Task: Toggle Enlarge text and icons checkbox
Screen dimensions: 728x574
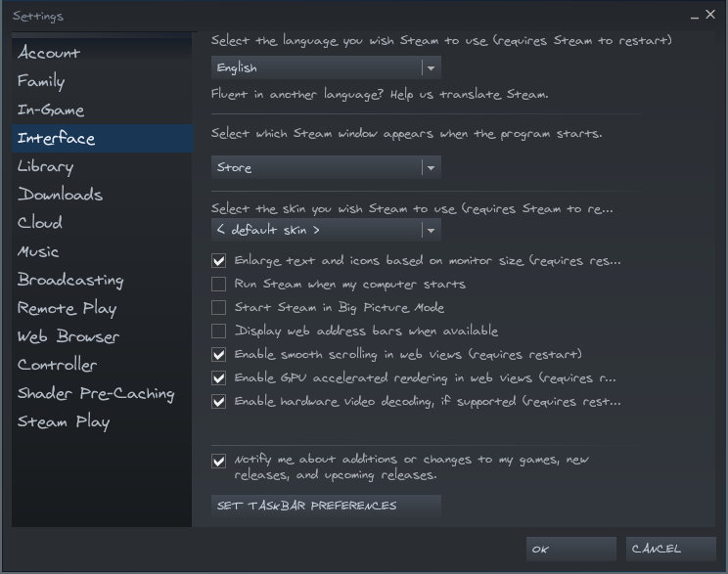Action: pyautogui.click(x=219, y=261)
